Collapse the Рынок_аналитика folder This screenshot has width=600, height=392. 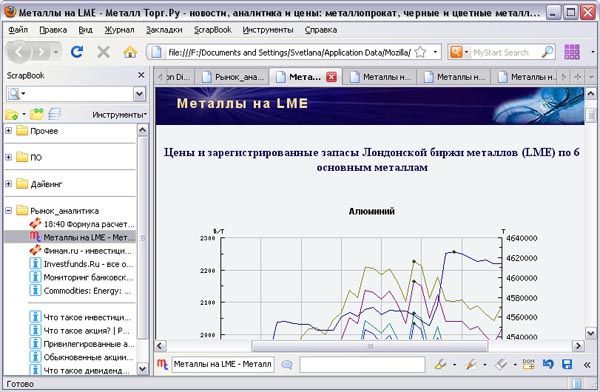click(x=8, y=211)
